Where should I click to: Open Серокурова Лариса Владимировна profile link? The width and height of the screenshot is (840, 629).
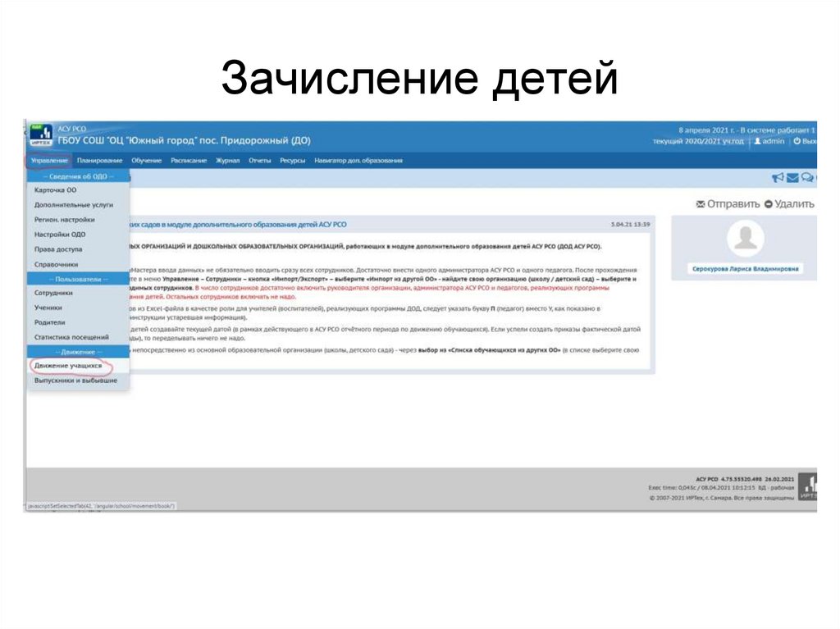pyautogui.click(x=743, y=267)
